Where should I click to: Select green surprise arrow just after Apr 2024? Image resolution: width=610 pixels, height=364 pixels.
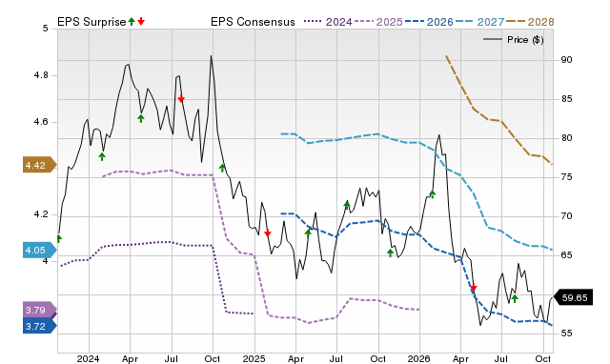point(141,118)
